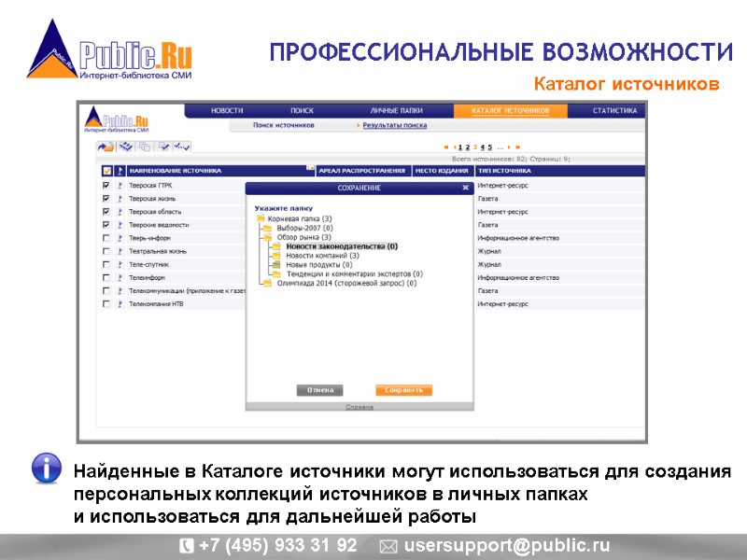The width and height of the screenshot is (747, 560).
Task: Uncheck the Тверская ГТРК checkbox
Action: [x=106, y=185]
